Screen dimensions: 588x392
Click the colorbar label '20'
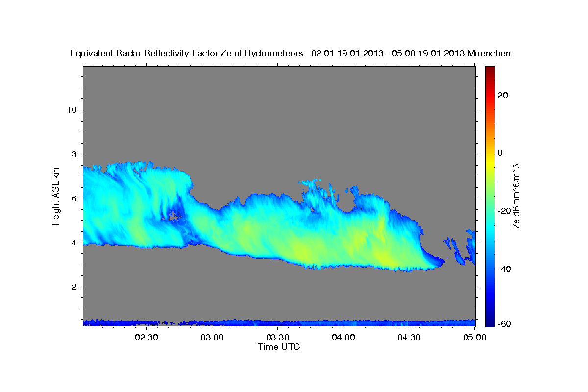(x=504, y=95)
